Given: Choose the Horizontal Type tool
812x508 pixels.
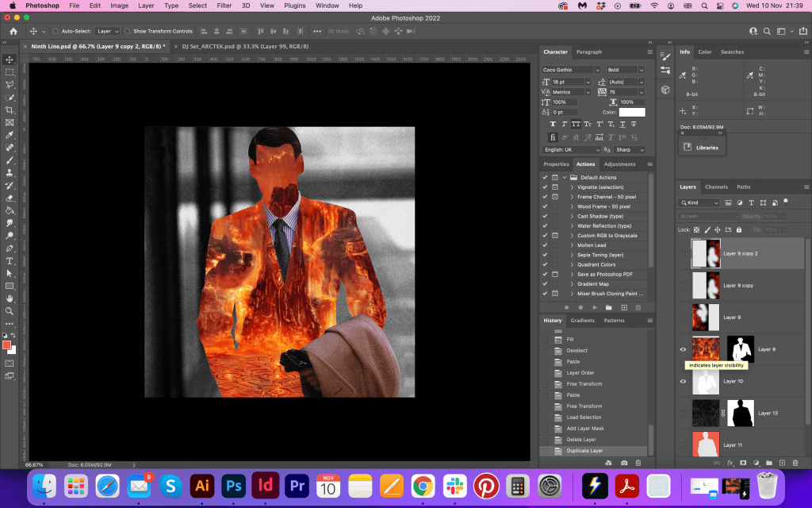Looking at the screenshot, I should click(10, 260).
